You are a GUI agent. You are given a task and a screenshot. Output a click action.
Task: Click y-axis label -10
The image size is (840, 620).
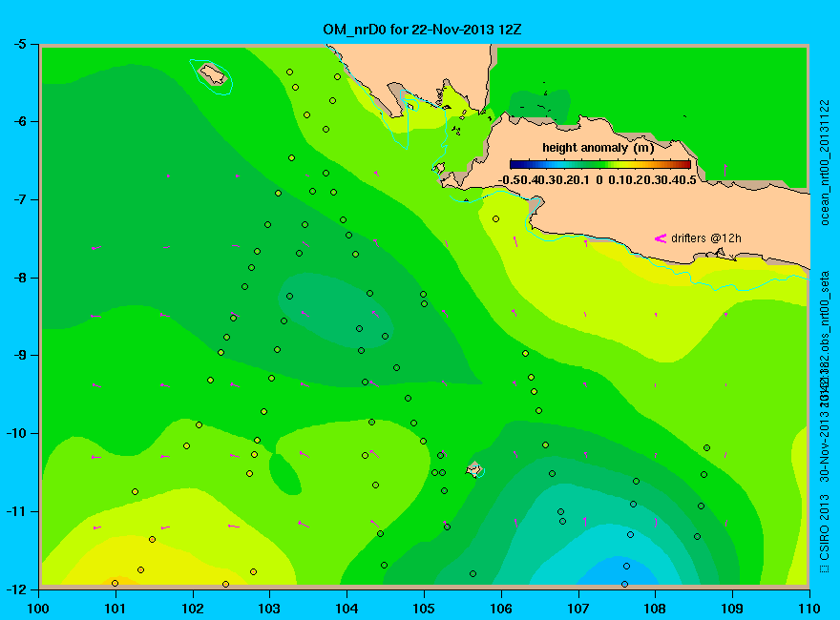coord(16,433)
